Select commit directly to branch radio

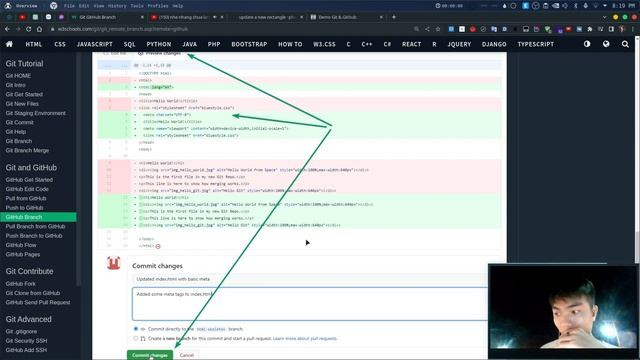(x=136, y=329)
